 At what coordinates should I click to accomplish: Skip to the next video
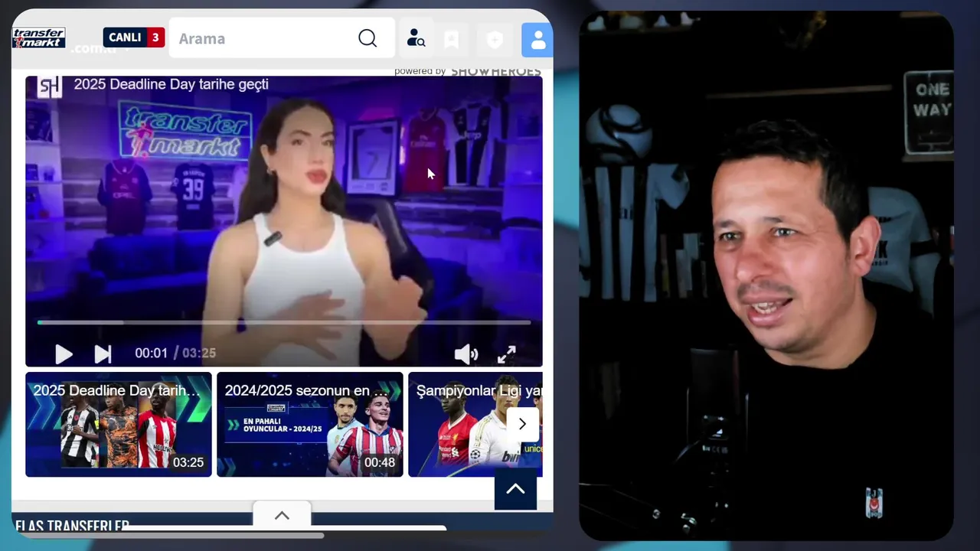pos(103,354)
